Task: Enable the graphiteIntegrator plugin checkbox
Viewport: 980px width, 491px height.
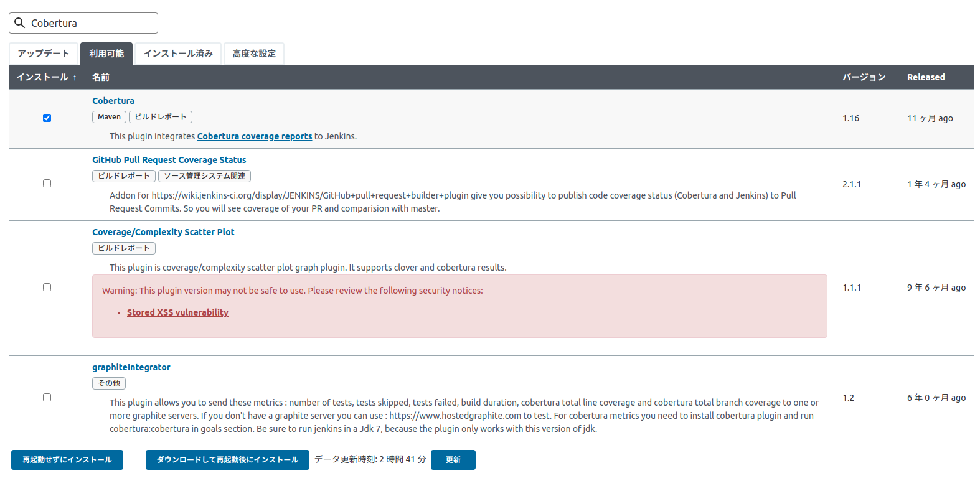Action: click(47, 397)
